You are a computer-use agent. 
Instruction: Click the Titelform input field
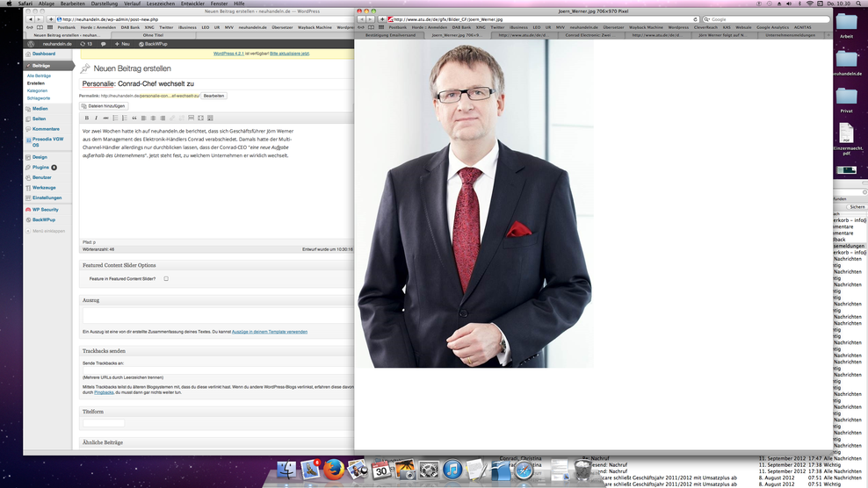[104, 423]
